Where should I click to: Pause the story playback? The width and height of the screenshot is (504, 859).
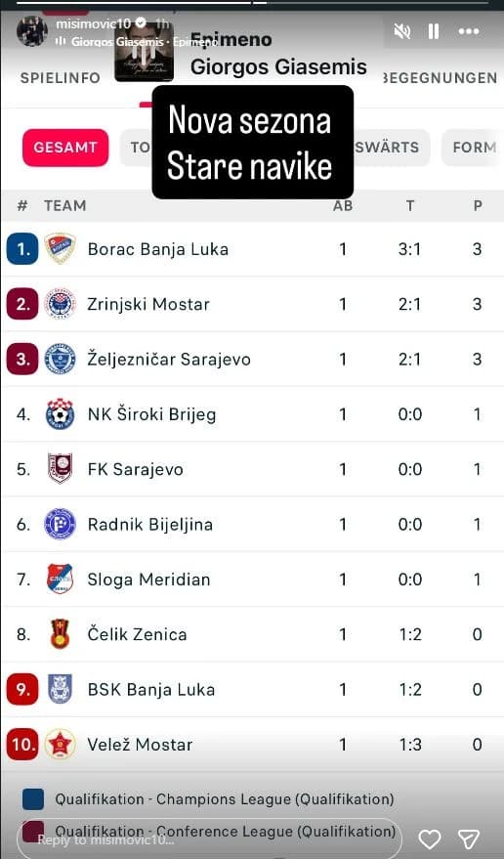pyautogui.click(x=434, y=31)
